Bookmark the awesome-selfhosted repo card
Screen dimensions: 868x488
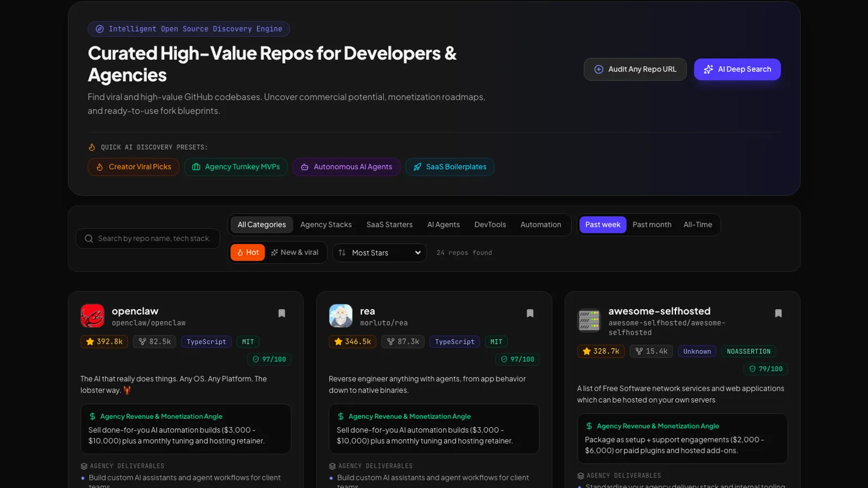(x=778, y=313)
